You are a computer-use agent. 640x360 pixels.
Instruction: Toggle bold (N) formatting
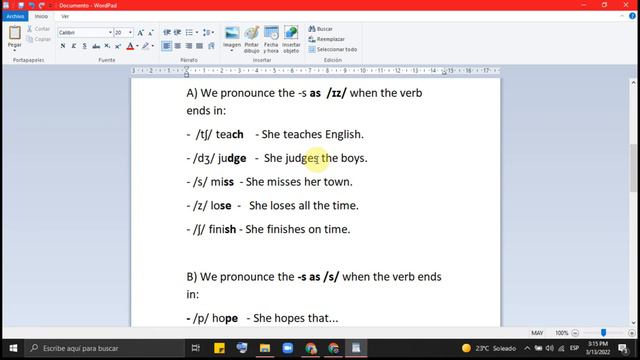click(x=63, y=46)
